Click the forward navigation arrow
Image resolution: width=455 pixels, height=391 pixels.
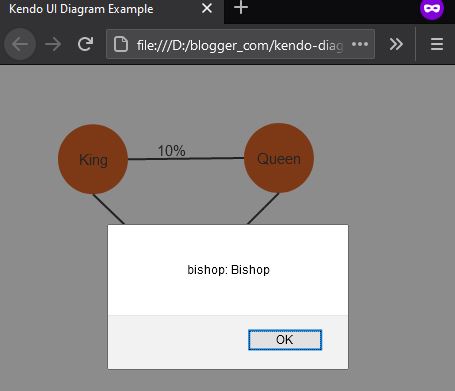(53, 44)
